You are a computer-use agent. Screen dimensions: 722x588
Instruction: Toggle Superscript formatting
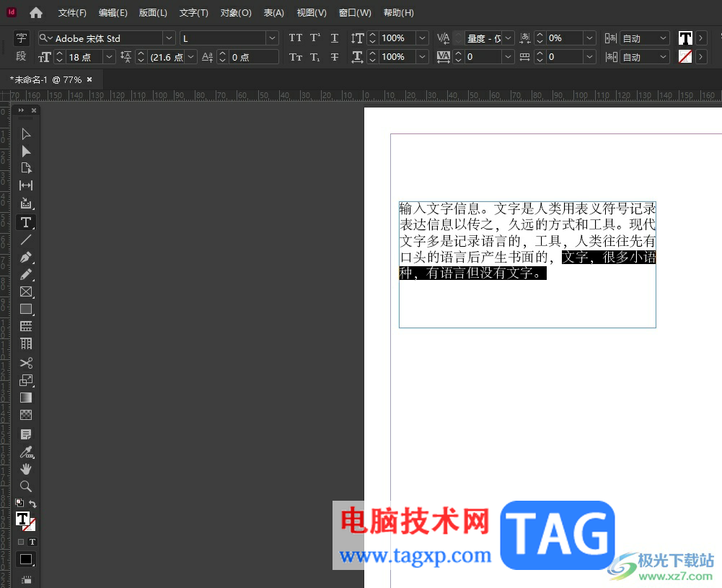[315, 38]
